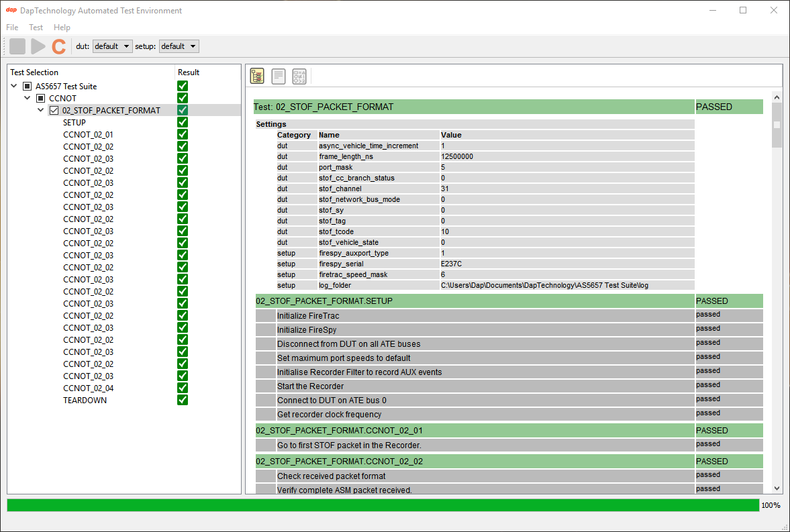Collapse the CCNOT tree node
Image resolution: width=790 pixels, height=532 pixels.
pyautogui.click(x=28, y=98)
